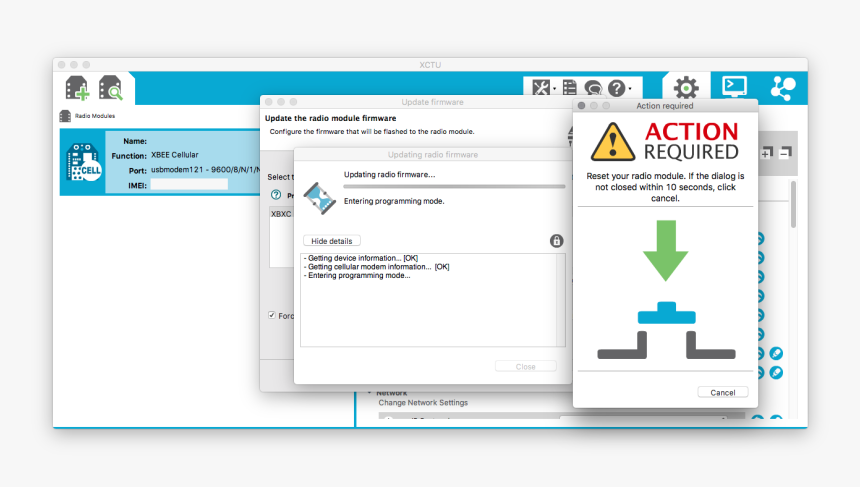The width and height of the screenshot is (860, 487).
Task: Click 'Change Network Settings' text
Action: coord(423,403)
